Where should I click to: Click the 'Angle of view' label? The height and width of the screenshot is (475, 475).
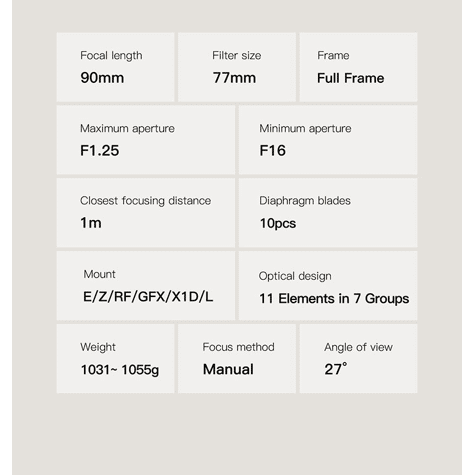pos(358,347)
